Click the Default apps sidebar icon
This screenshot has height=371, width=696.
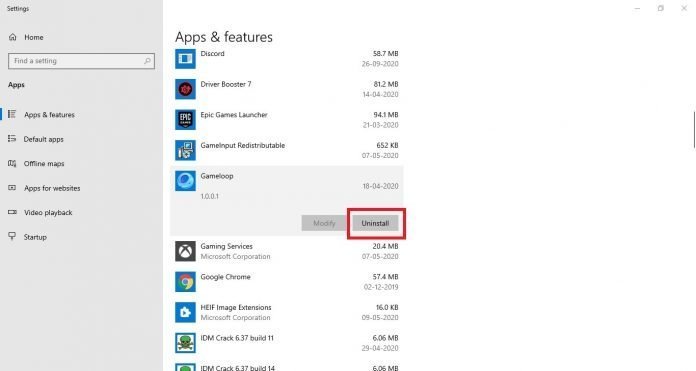coord(12,139)
